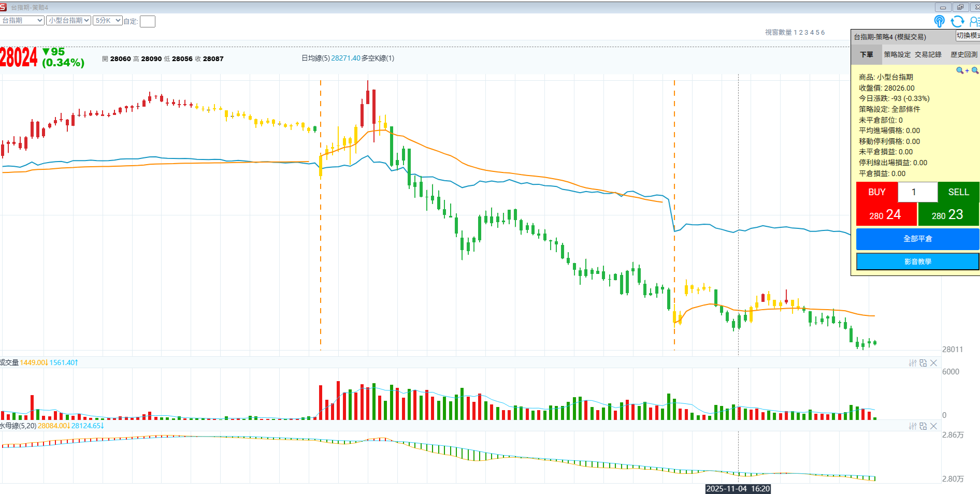Viewport: 980px width, 494px height.
Task: Expand the 5分K timeframe dropdown
Action: pos(107,21)
